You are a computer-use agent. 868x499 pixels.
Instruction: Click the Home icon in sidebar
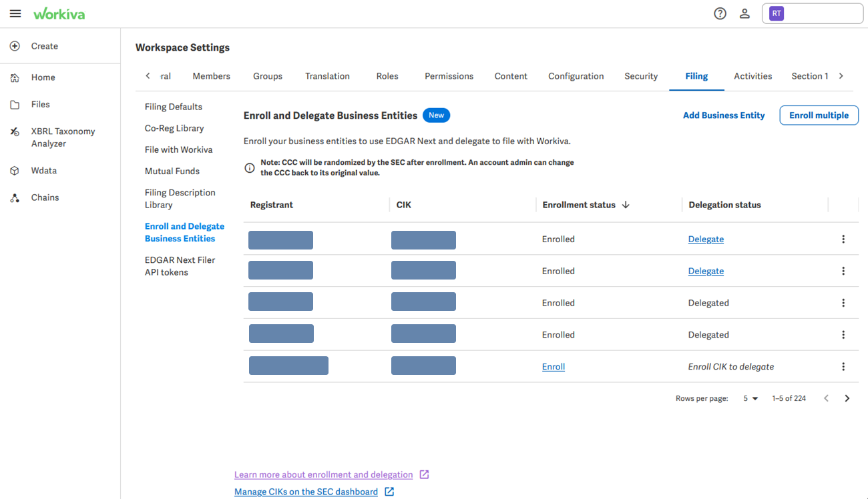[x=15, y=77]
